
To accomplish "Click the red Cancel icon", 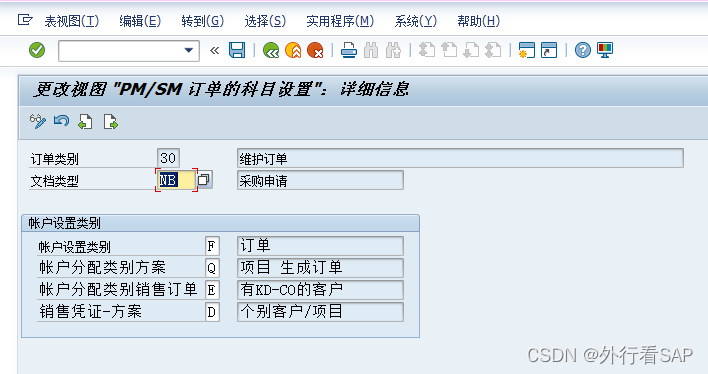I will coord(315,50).
